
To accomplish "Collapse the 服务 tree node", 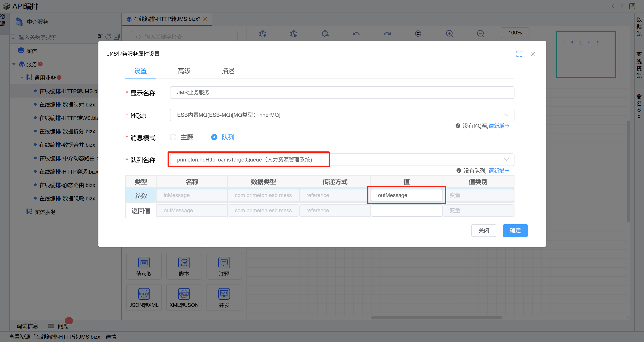I will tap(14, 64).
